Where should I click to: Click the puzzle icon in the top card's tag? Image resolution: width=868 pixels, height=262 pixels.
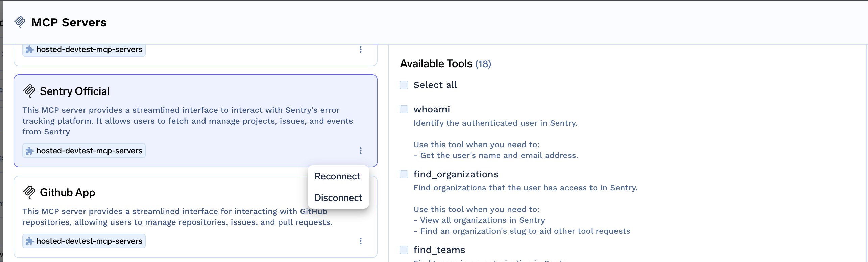coord(30,50)
